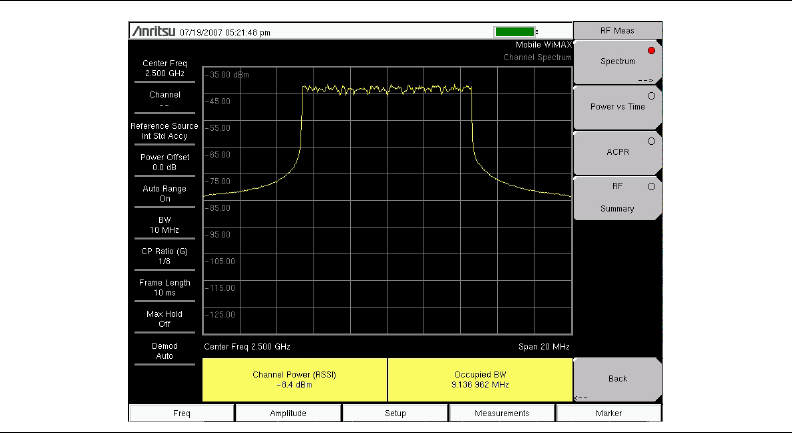Screen dimensions: 792x433
Task: Select the Power vs Time option
Action: pyautogui.click(x=617, y=106)
